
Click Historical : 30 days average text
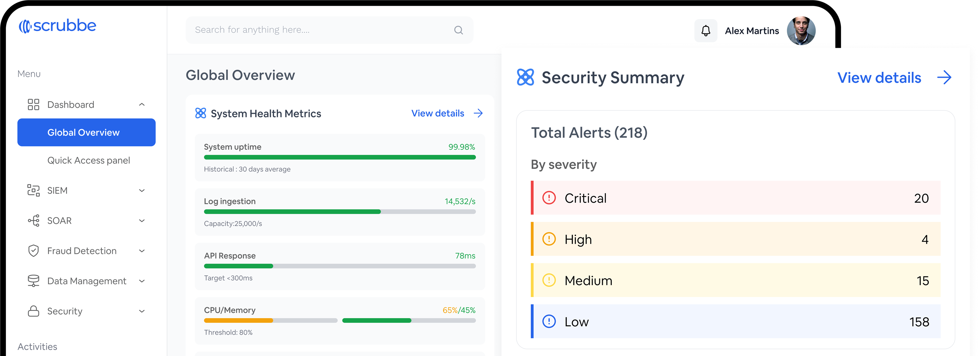(247, 169)
